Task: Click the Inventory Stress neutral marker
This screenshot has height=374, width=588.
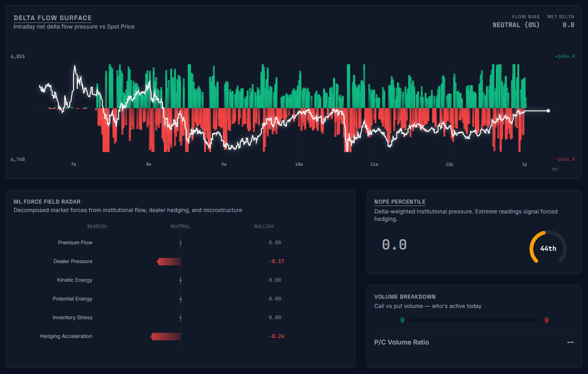Action: click(x=180, y=317)
